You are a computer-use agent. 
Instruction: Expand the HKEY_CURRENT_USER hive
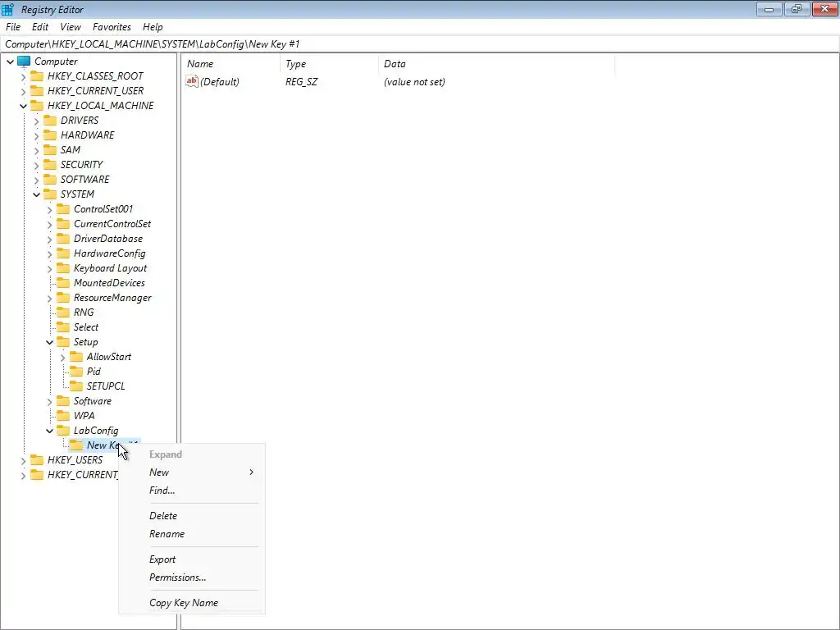pos(23,91)
